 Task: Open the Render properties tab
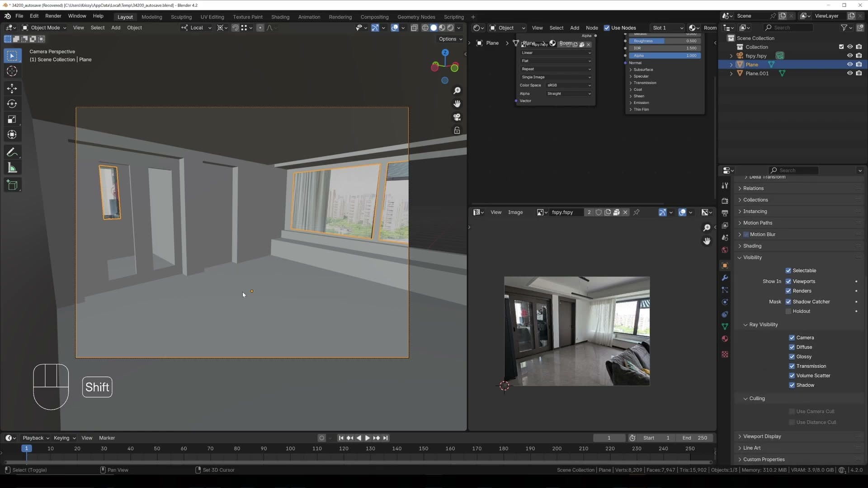click(x=725, y=201)
